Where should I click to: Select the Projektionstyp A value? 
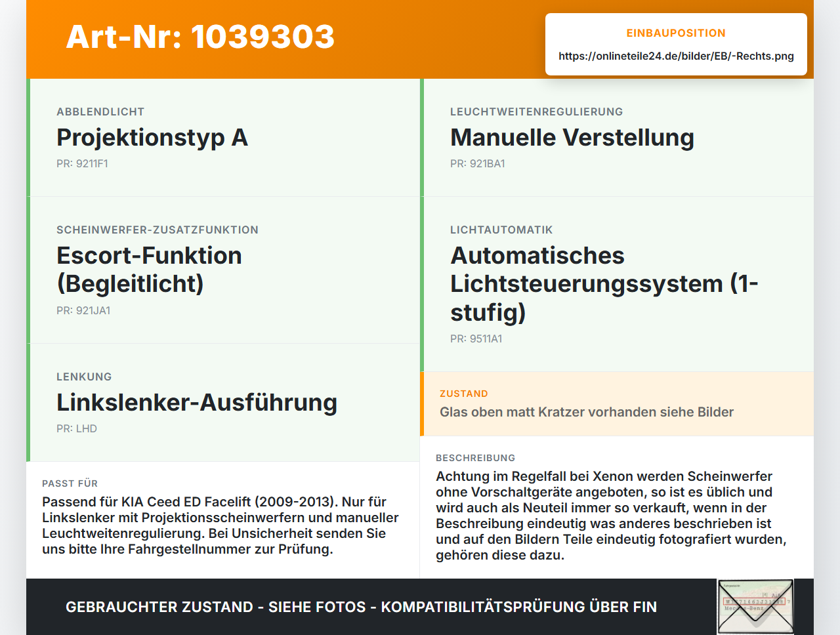(152, 137)
